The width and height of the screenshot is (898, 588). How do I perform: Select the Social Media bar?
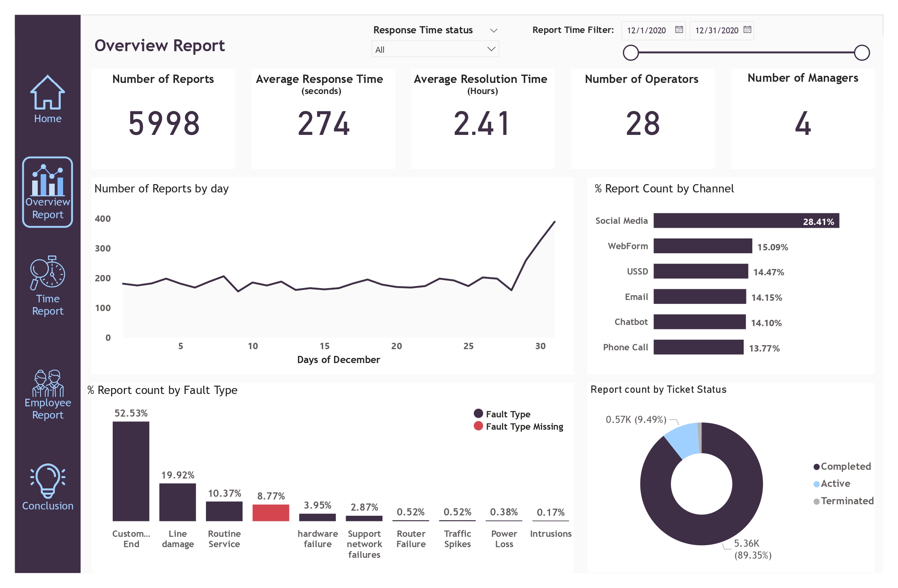click(746, 221)
